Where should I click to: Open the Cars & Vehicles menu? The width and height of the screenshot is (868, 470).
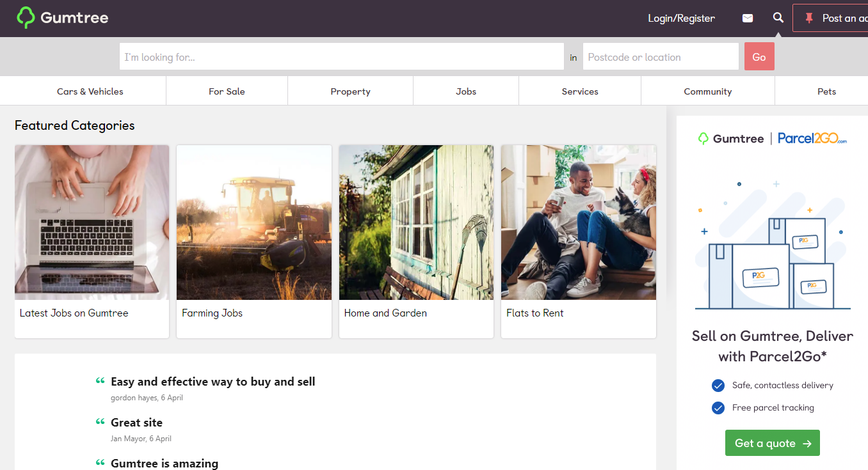tap(90, 91)
